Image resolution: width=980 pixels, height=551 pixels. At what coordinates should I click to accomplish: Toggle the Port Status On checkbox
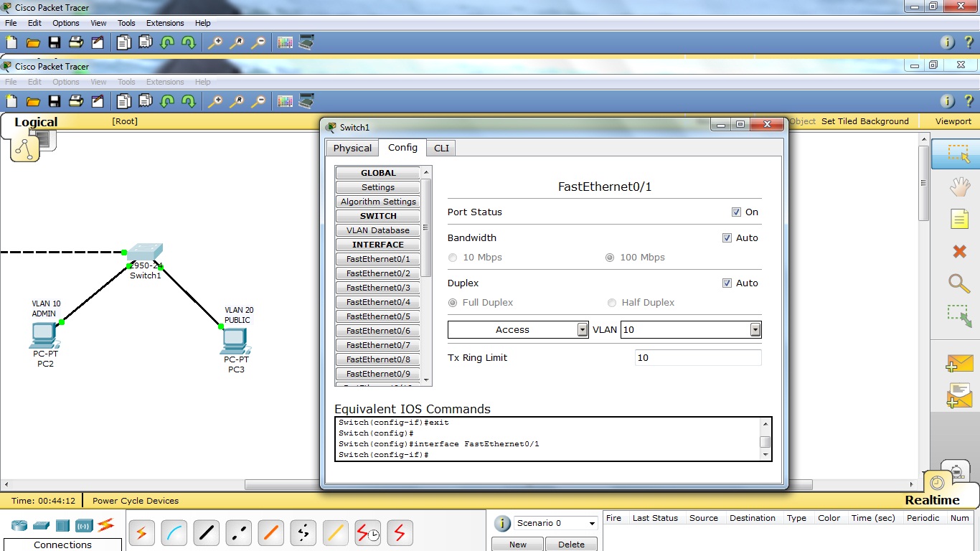736,212
